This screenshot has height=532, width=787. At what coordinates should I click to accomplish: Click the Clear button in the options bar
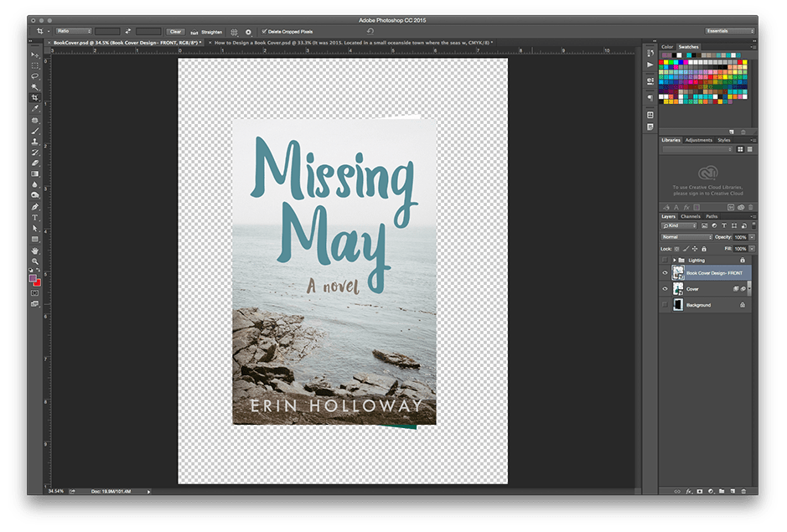[175, 31]
